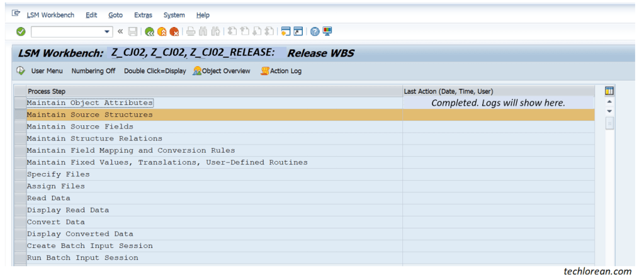Click the Create New Session icon
This screenshot has width=644, height=280.
(x=286, y=31)
